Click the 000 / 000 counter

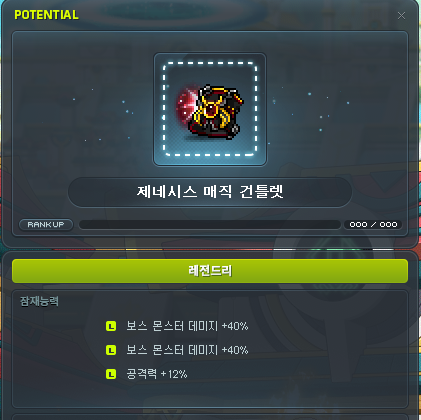[x=373, y=225]
